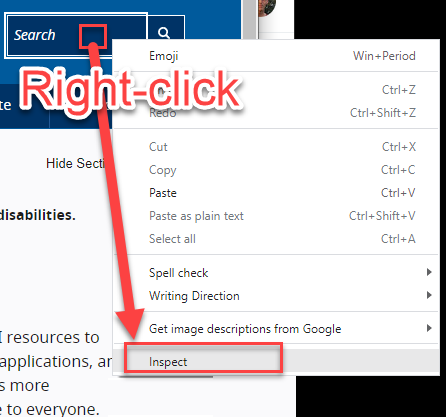This screenshot has height=417, width=446.
Task: Select Copy in the context menu
Action: [x=276, y=170]
